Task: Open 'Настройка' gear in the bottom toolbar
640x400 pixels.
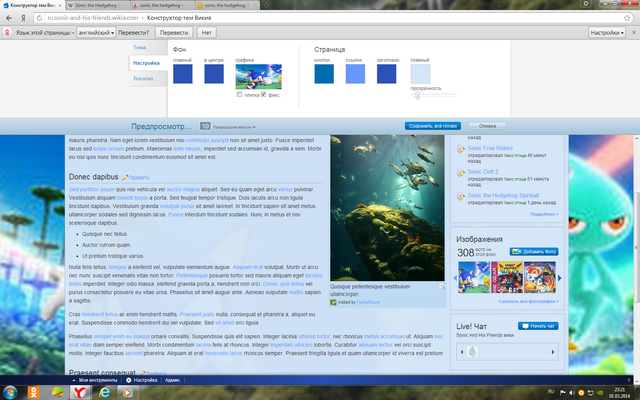Action: (142, 380)
